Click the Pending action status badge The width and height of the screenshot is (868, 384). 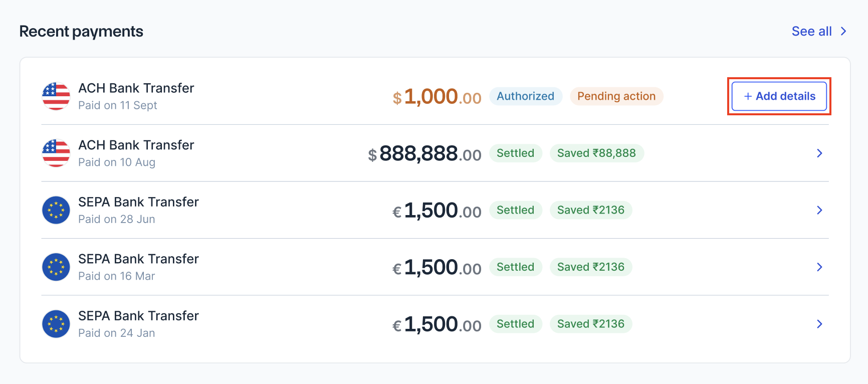click(616, 96)
